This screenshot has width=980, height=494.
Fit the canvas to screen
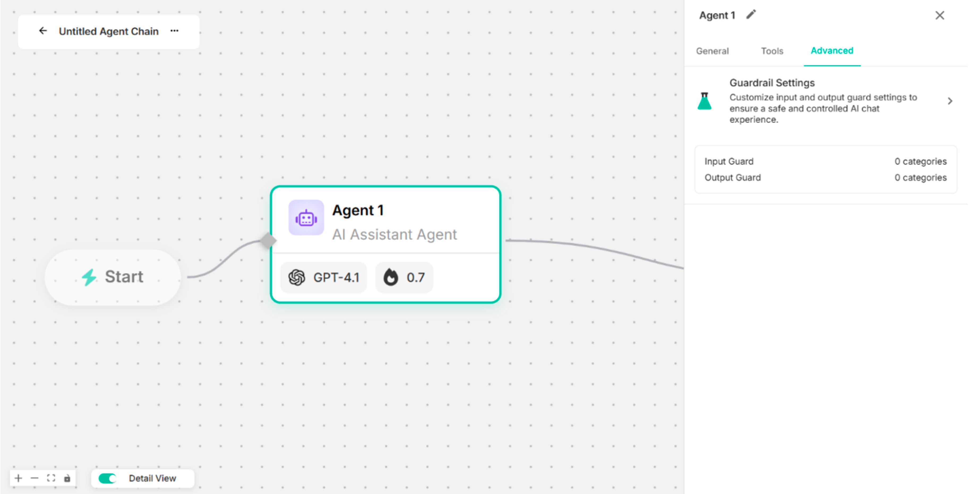[x=51, y=478]
